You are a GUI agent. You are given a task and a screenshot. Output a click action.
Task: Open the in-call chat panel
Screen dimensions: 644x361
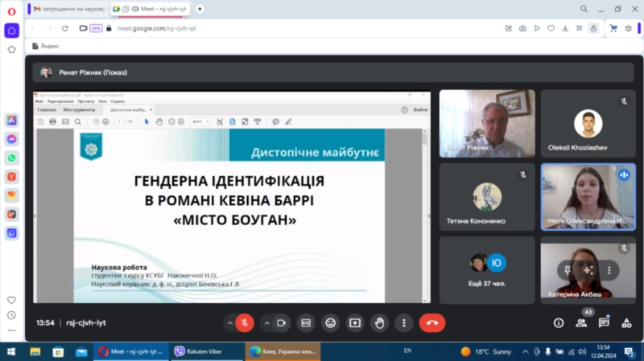(x=604, y=322)
